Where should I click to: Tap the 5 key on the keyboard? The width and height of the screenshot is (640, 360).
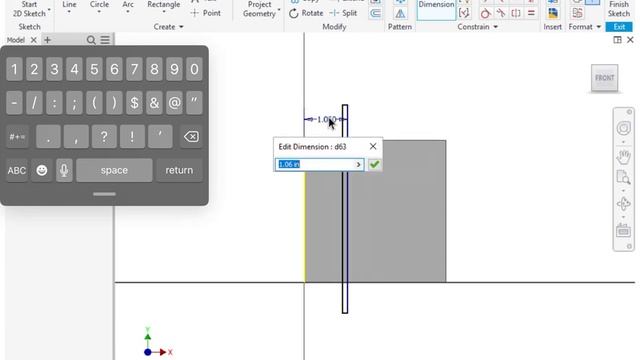point(94,69)
